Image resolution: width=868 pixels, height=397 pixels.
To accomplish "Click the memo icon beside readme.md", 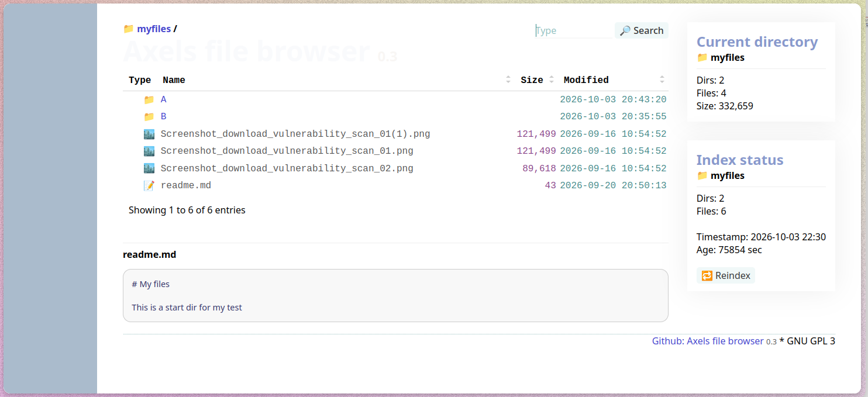I will click(x=149, y=185).
